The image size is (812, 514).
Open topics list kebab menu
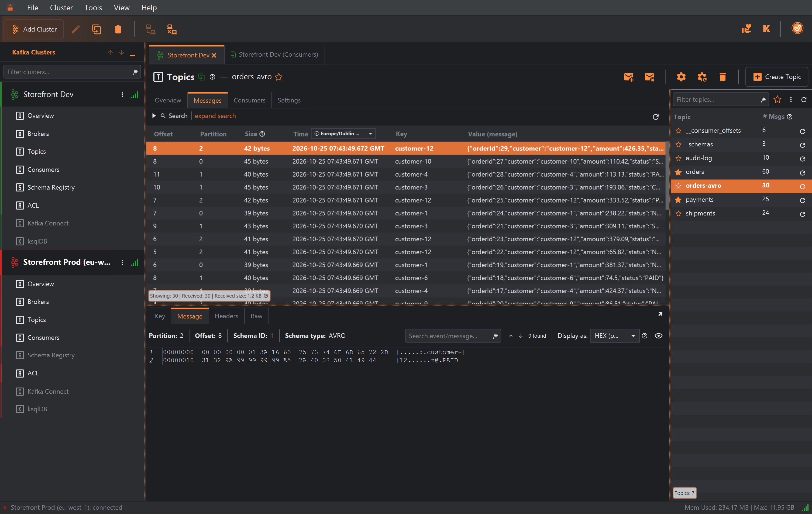click(x=791, y=100)
